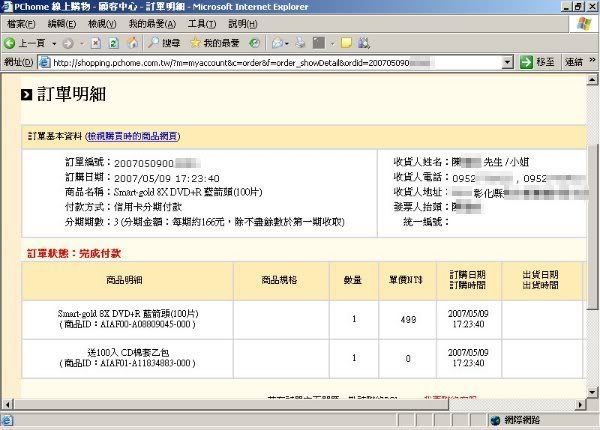Open the 連結 links bar
Screen dimensions: 600x430
pos(574,62)
